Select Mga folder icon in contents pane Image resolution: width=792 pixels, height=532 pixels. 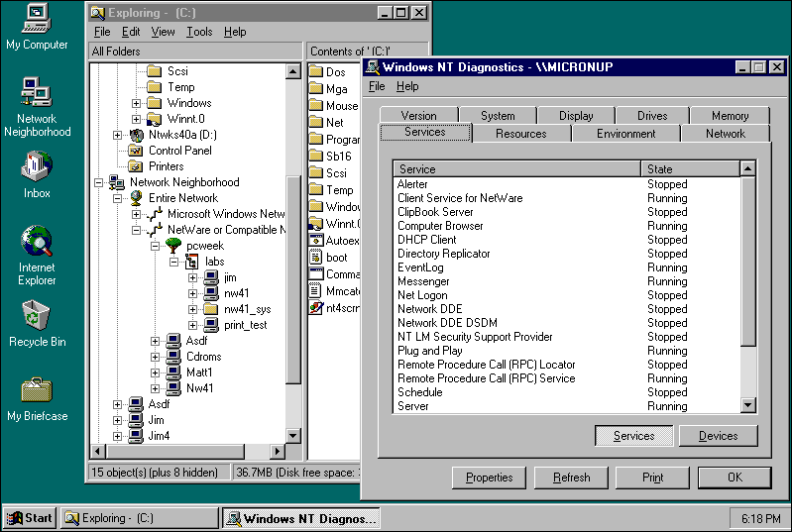pos(315,89)
